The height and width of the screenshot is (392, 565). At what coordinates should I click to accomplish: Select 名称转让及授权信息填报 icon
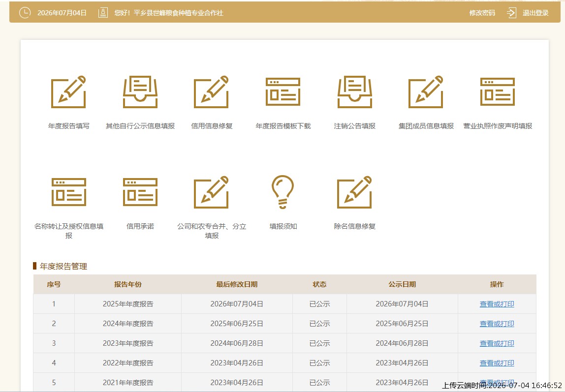(68, 192)
